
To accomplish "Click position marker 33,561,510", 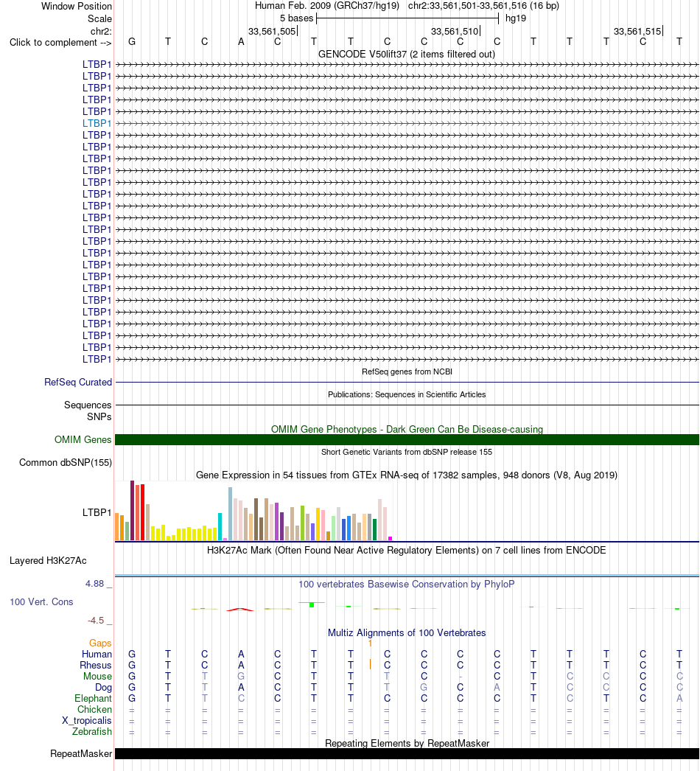I will pos(455,32).
